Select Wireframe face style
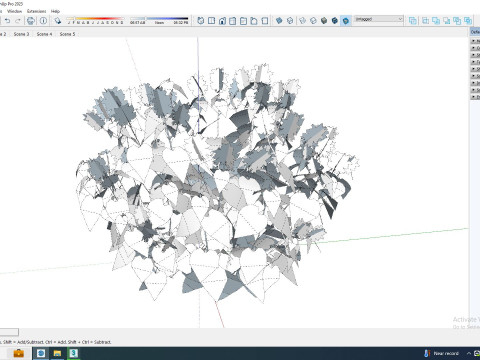Viewport: 480px width, 360px height. pos(302,21)
